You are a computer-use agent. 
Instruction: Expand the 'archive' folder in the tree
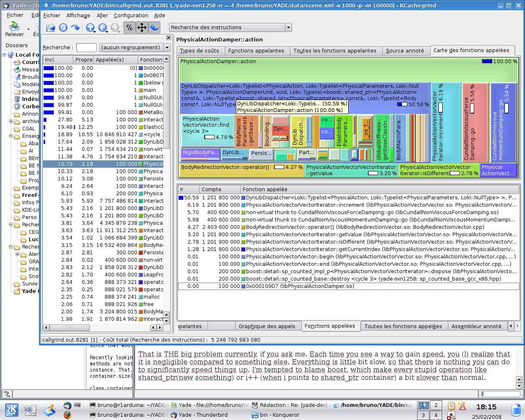click(11, 121)
